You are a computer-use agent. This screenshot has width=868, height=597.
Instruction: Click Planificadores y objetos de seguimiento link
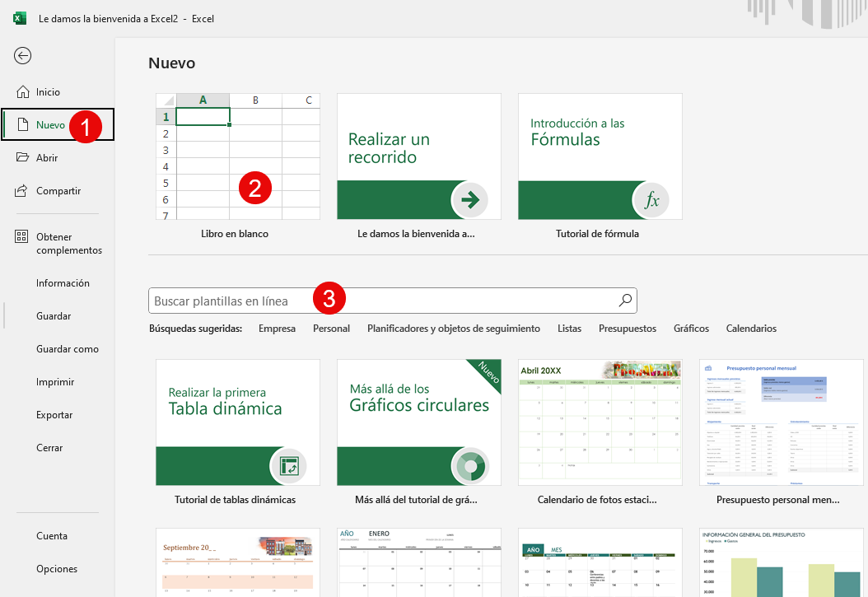point(454,328)
